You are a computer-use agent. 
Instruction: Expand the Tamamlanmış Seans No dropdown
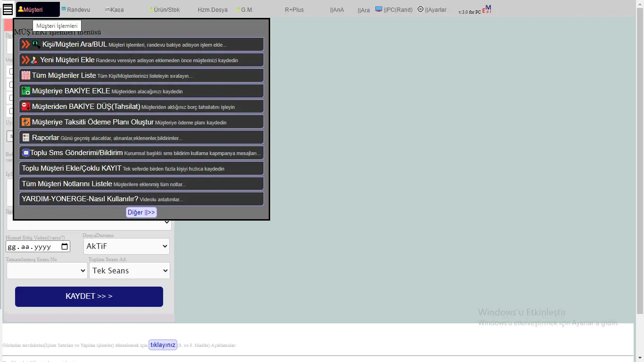(47, 271)
